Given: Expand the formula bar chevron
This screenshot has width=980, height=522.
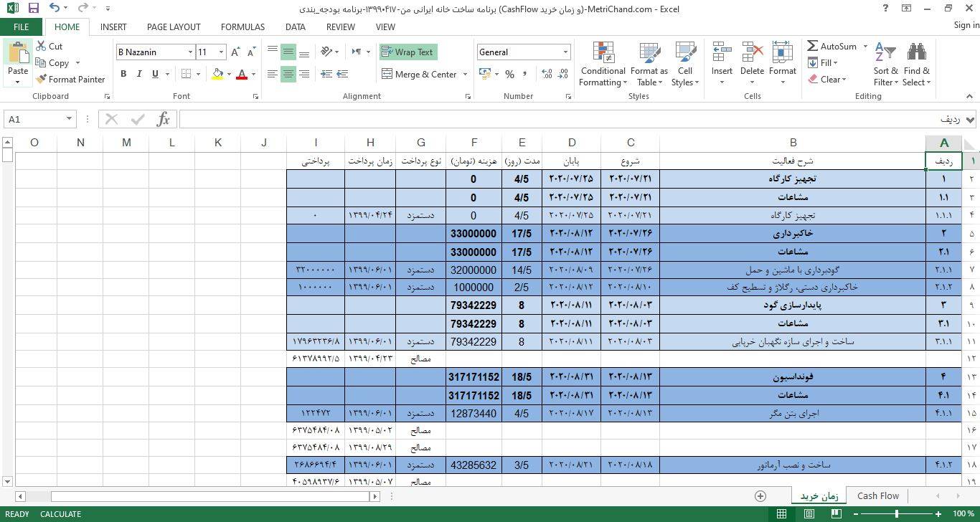Looking at the screenshot, I should pyautogui.click(x=971, y=119).
